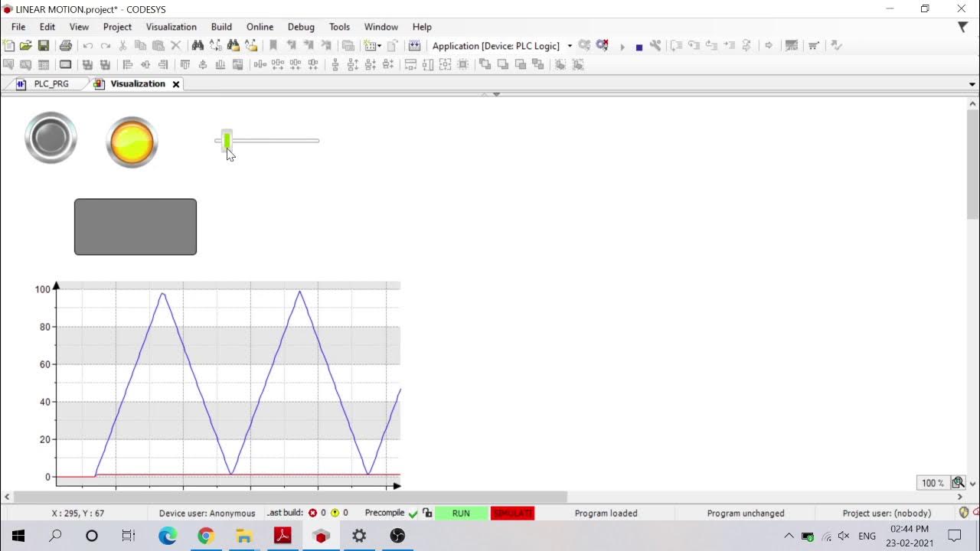Expand the filter funnel at top right
980x551 pixels.
click(962, 28)
